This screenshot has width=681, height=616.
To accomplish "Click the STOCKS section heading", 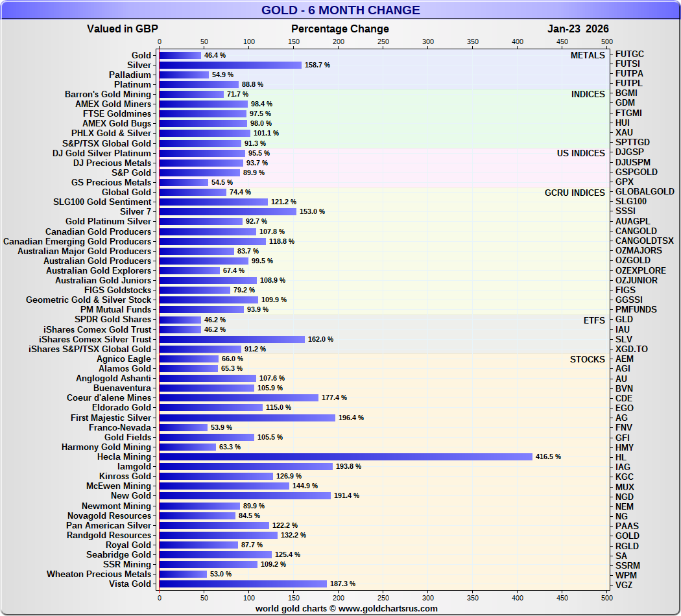I will point(587,359).
